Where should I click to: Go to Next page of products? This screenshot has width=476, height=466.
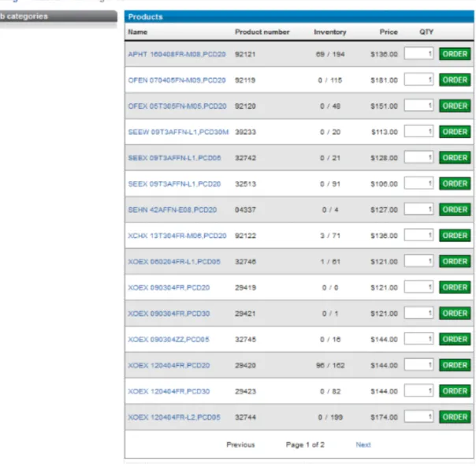363,445
